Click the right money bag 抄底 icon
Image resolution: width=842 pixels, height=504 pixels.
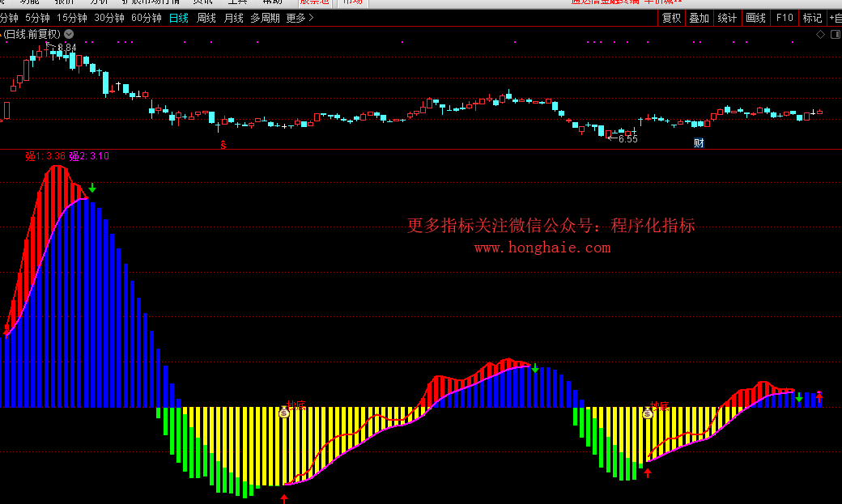click(x=647, y=413)
